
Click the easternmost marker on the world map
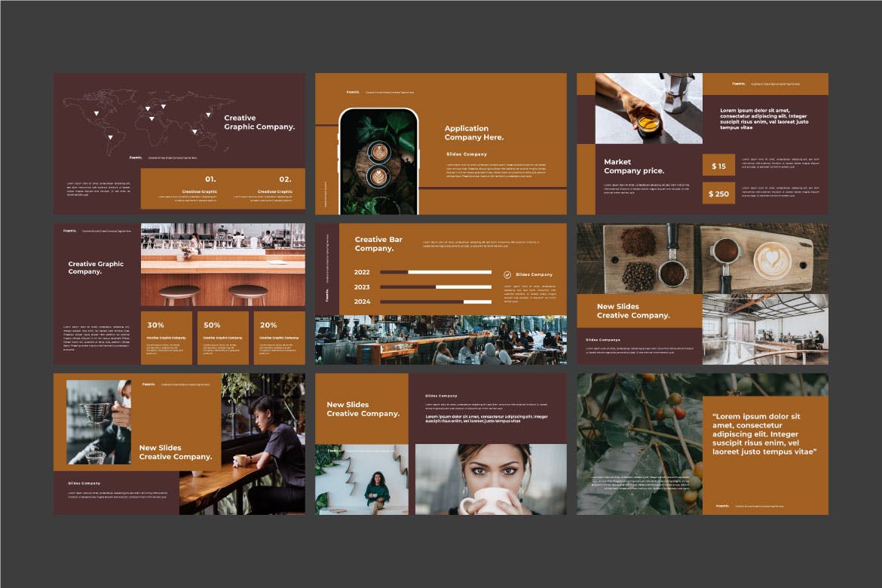[207, 115]
